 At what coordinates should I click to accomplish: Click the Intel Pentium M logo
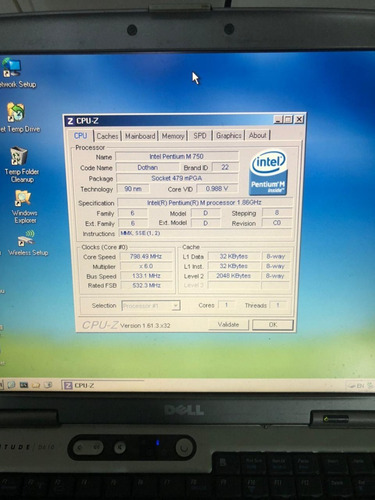coord(268,172)
